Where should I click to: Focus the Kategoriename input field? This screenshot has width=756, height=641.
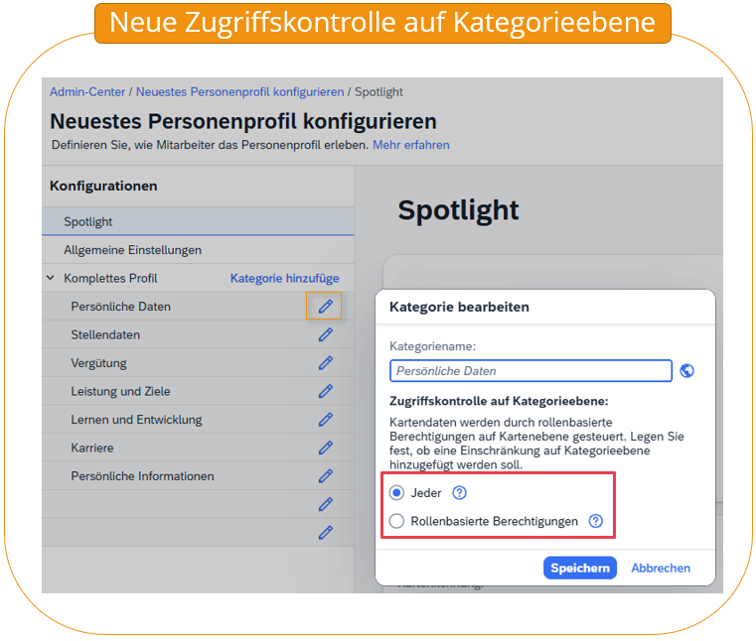tap(531, 371)
